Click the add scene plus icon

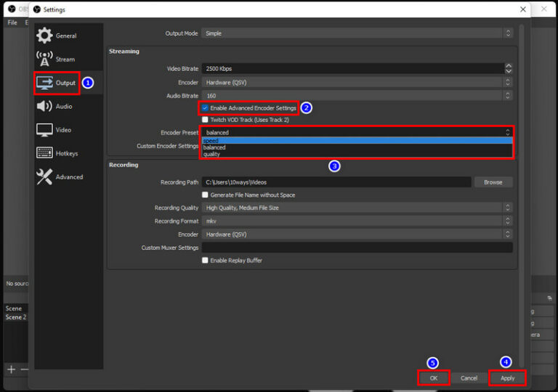click(x=11, y=369)
